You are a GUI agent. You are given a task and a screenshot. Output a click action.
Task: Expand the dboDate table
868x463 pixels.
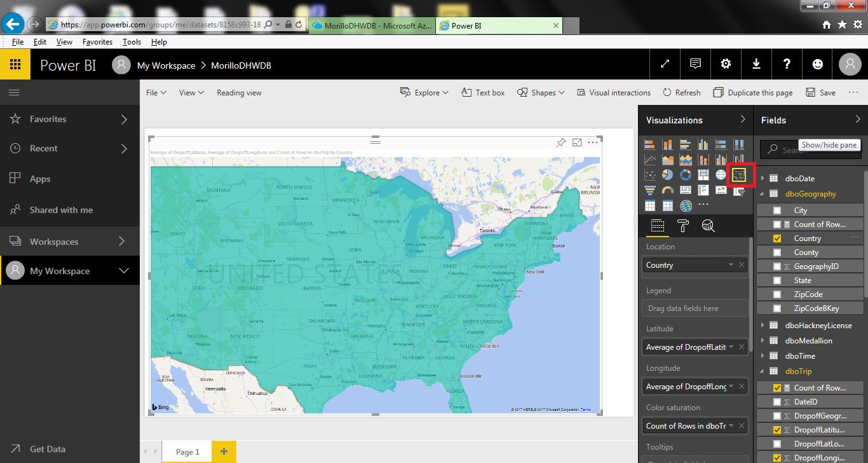pyautogui.click(x=763, y=179)
